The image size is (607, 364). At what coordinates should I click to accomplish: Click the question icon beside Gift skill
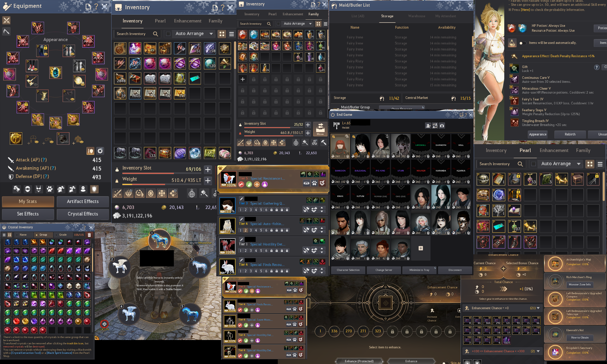coord(597,67)
